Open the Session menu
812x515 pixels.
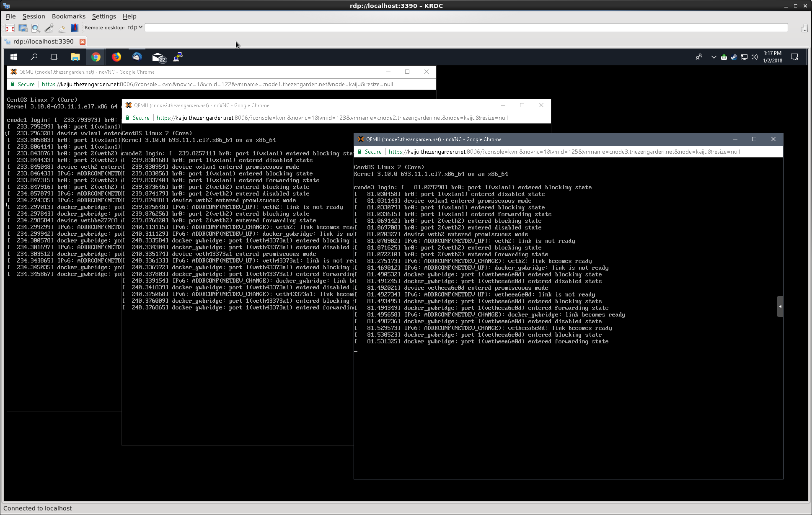(34, 16)
